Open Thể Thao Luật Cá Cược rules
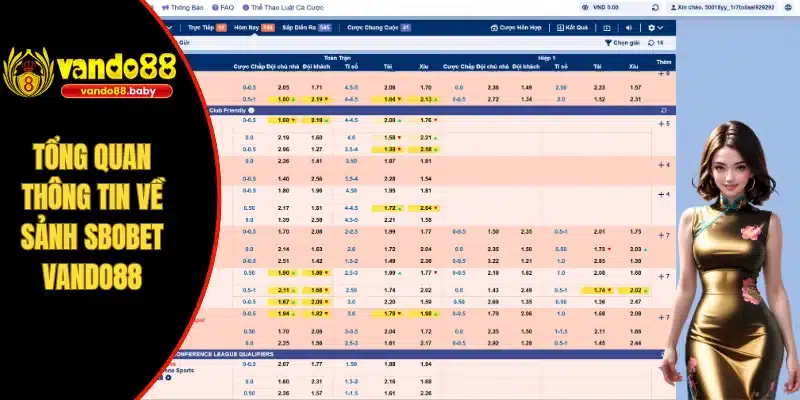Viewport: 800px width, 400px height. pyautogui.click(x=283, y=8)
